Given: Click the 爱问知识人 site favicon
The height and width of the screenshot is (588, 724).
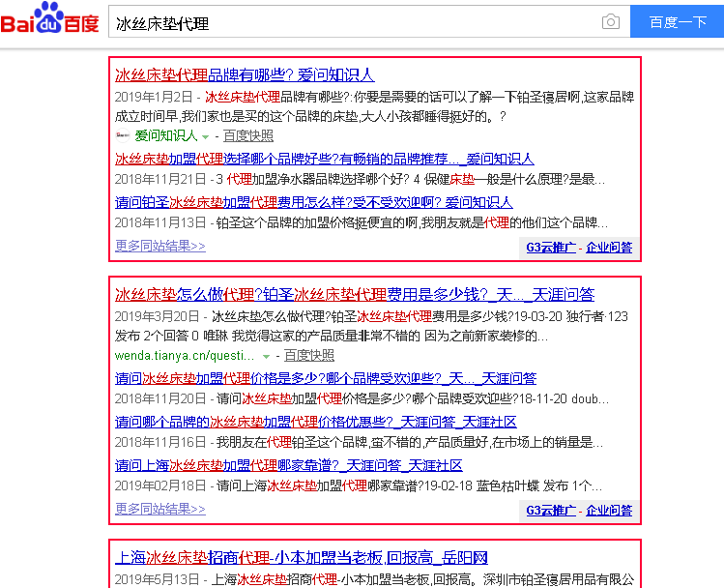Looking at the screenshot, I should click(123, 135).
